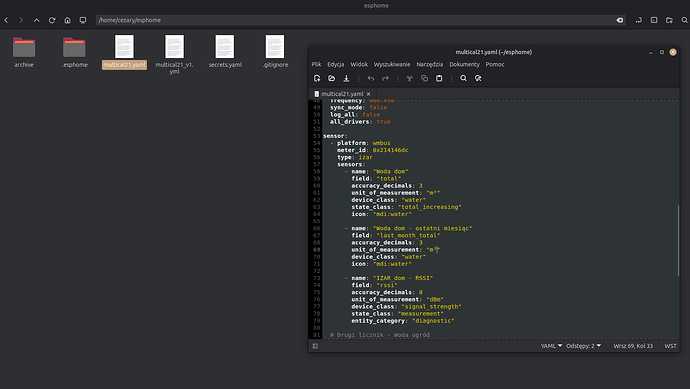Click line 'sensor:' in editor
Viewport: 690px width, 389px height.
[x=335, y=136]
